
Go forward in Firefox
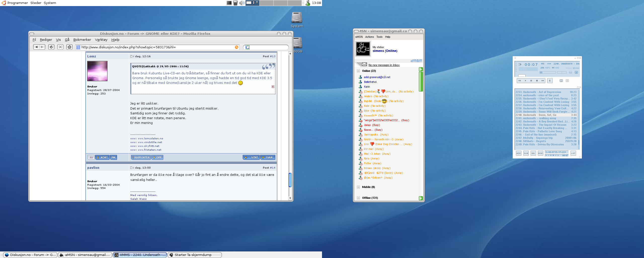(x=42, y=47)
